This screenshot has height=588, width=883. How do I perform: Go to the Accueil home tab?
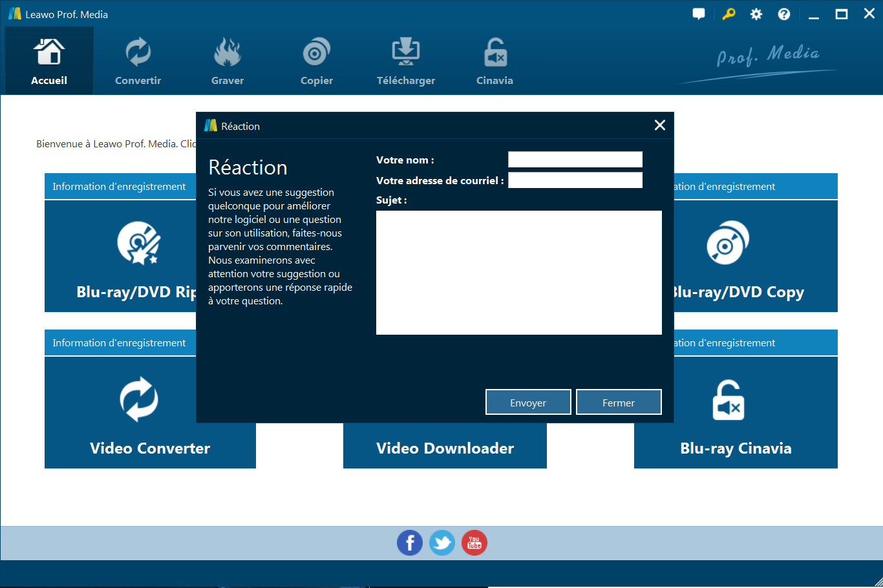point(49,61)
